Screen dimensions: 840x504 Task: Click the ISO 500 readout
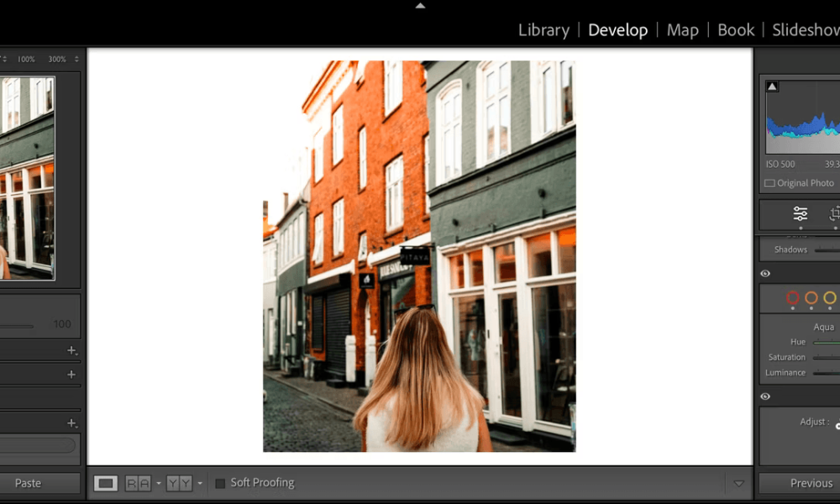tap(780, 165)
